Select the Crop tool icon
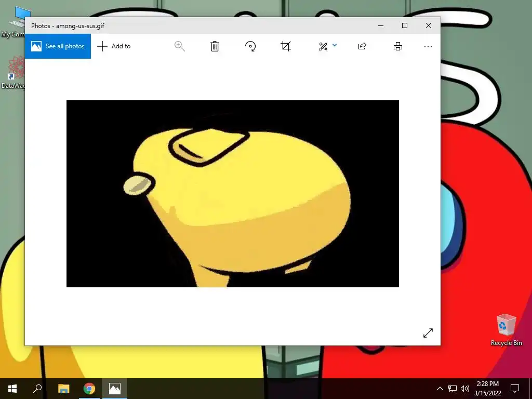Image resolution: width=532 pixels, height=399 pixels. tap(286, 46)
